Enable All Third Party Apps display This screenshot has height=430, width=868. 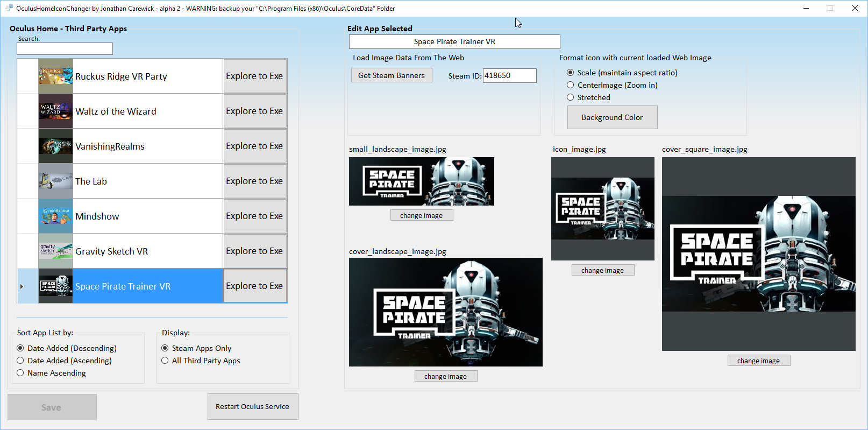tap(165, 361)
